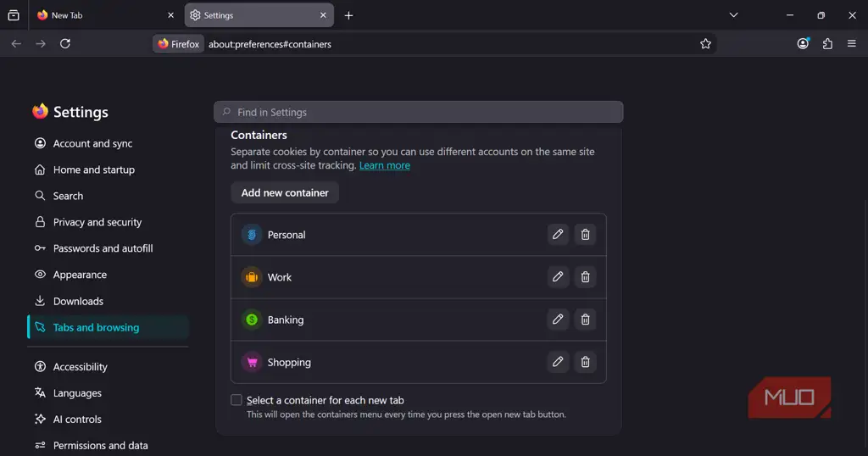Go to Appearance settings section
868x456 pixels.
pos(80,275)
